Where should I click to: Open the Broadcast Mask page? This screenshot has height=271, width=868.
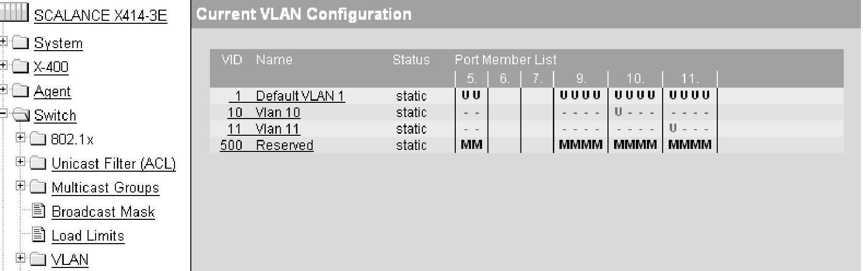(x=103, y=212)
